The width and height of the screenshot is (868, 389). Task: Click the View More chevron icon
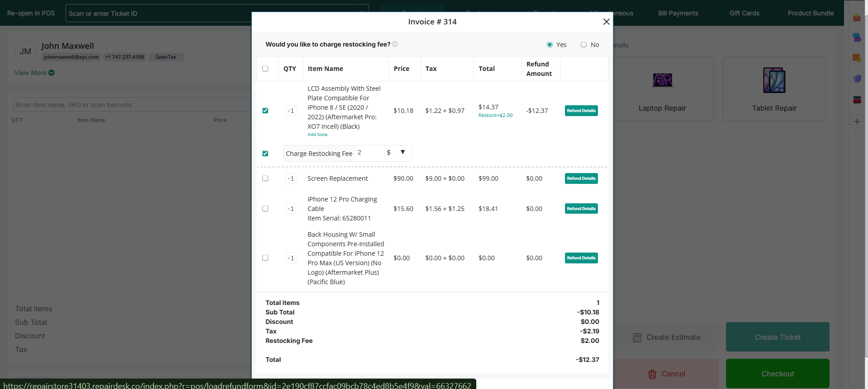point(52,73)
